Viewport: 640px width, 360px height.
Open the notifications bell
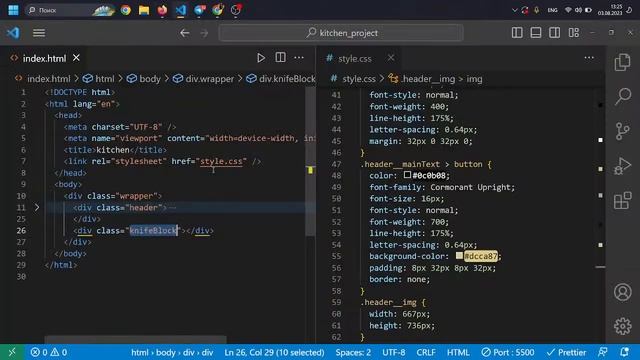[624, 352]
